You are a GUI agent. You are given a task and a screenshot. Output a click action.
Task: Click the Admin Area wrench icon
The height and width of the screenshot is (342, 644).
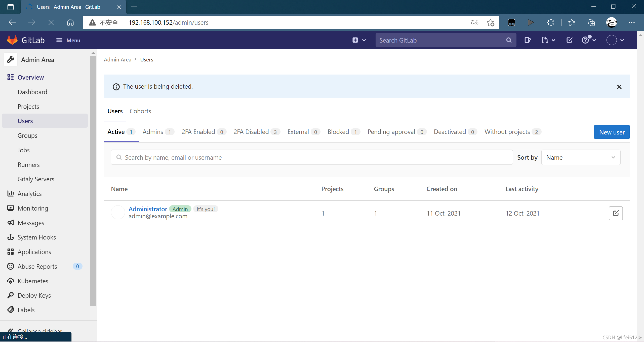[11, 60]
